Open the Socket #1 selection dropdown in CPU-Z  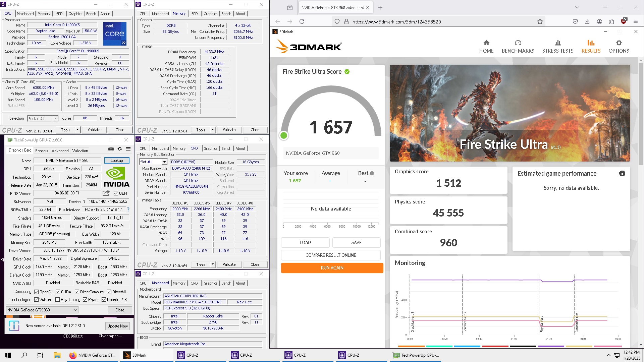point(43,118)
